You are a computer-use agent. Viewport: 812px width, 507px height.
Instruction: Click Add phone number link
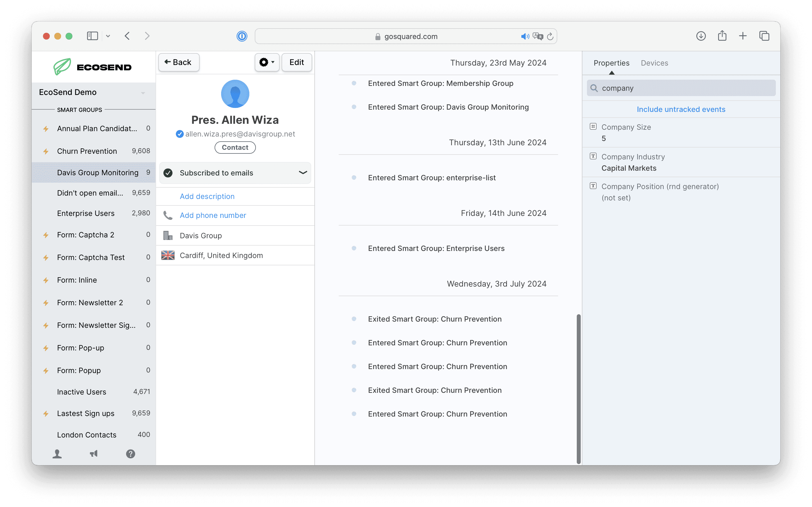(x=213, y=215)
